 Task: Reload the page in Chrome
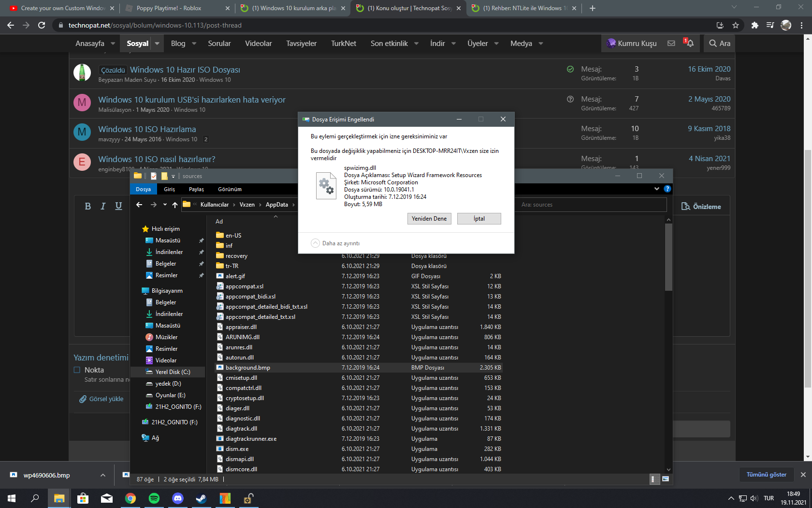pos(42,25)
